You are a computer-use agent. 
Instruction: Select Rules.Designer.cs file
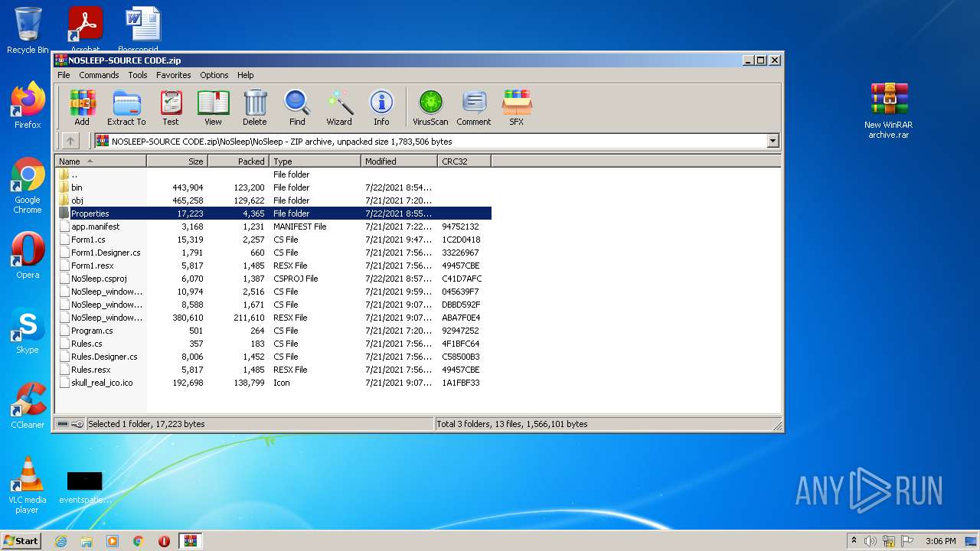coord(273,357)
